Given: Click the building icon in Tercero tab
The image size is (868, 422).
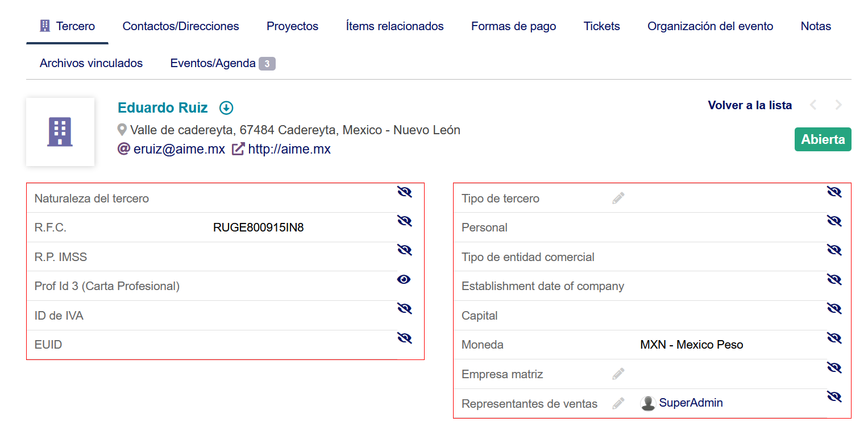Looking at the screenshot, I should tap(45, 26).
